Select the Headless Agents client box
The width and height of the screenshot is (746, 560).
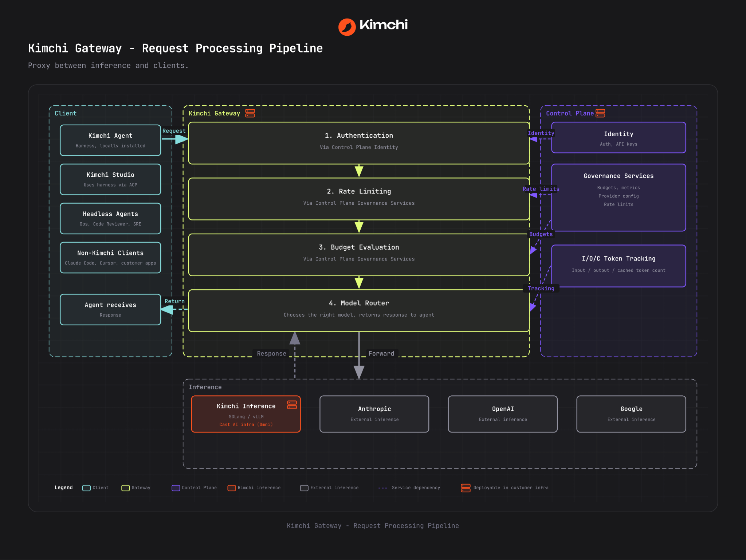coord(110,218)
